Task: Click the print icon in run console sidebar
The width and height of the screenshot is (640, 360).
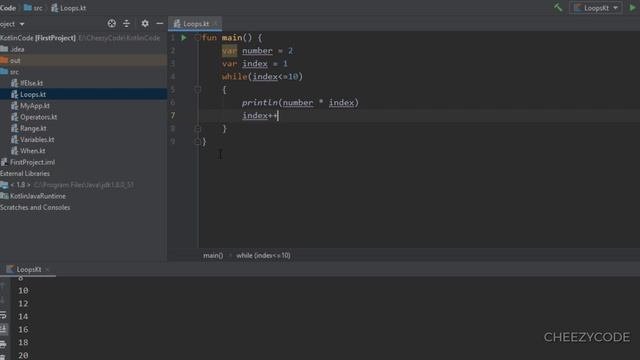Action: 3,344
